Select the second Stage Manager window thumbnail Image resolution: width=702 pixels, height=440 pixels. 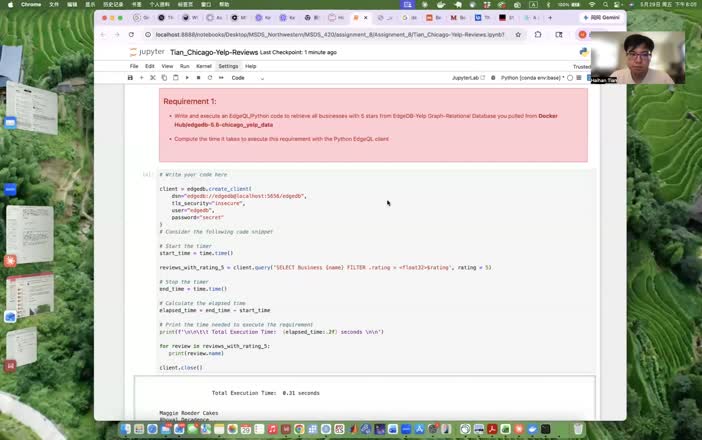[30, 234]
